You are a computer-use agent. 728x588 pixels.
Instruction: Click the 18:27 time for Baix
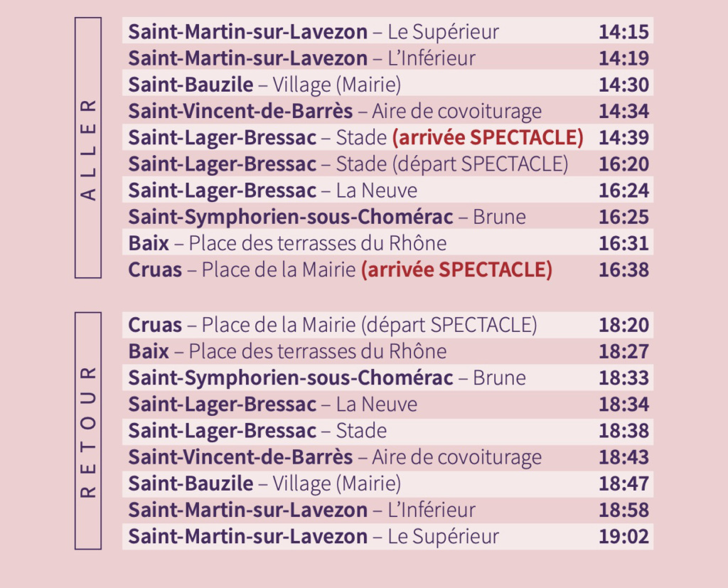(623, 351)
